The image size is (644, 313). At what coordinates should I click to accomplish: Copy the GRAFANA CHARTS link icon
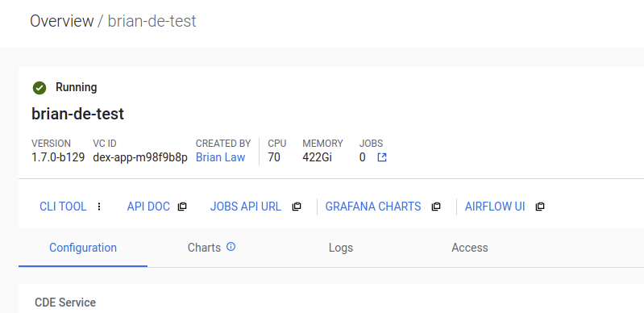pyautogui.click(x=436, y=207)
